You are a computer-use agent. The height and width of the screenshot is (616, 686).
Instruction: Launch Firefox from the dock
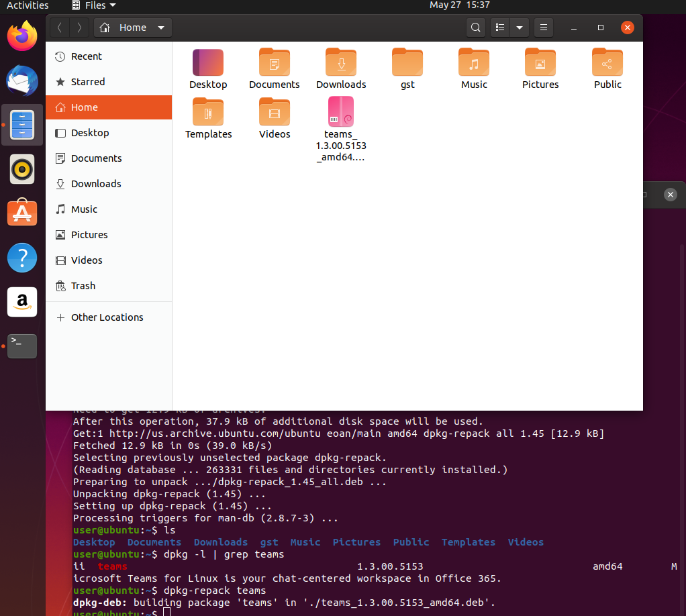pos(21,36)
